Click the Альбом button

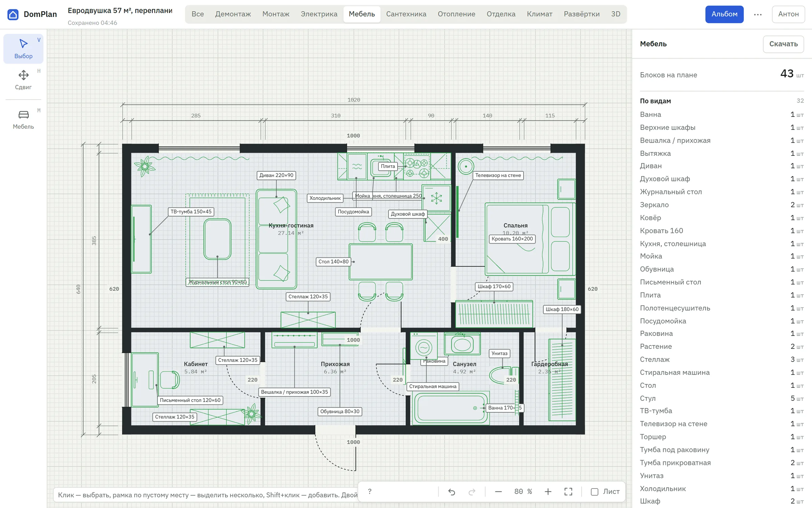pyautogui.click(x=724, y=14)
